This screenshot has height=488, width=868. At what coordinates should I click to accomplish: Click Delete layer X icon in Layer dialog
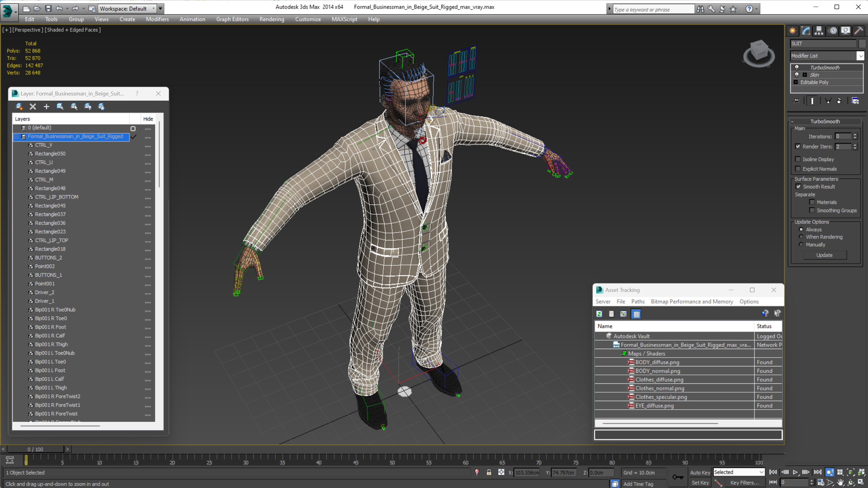pos(33,107)
